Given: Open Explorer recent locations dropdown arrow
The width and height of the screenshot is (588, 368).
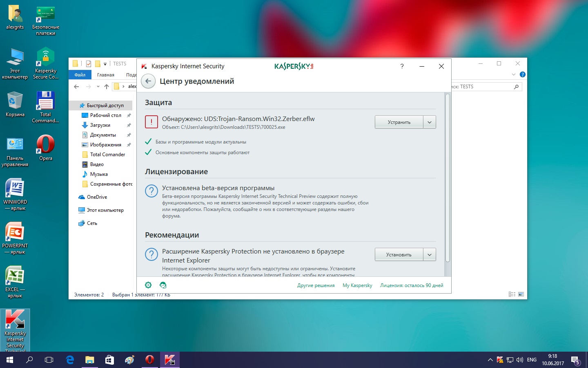Looking at the screenshot, I should (x=98, y=87).
